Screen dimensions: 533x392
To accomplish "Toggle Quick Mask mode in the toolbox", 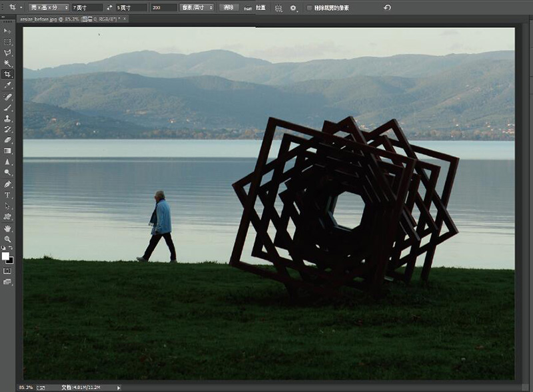I will point(8,271).
